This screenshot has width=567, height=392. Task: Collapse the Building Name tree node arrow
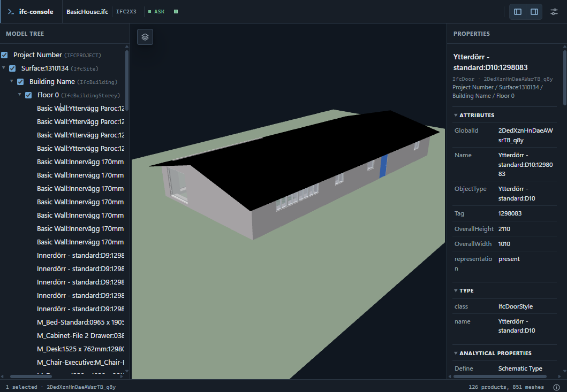coord(12,81)
